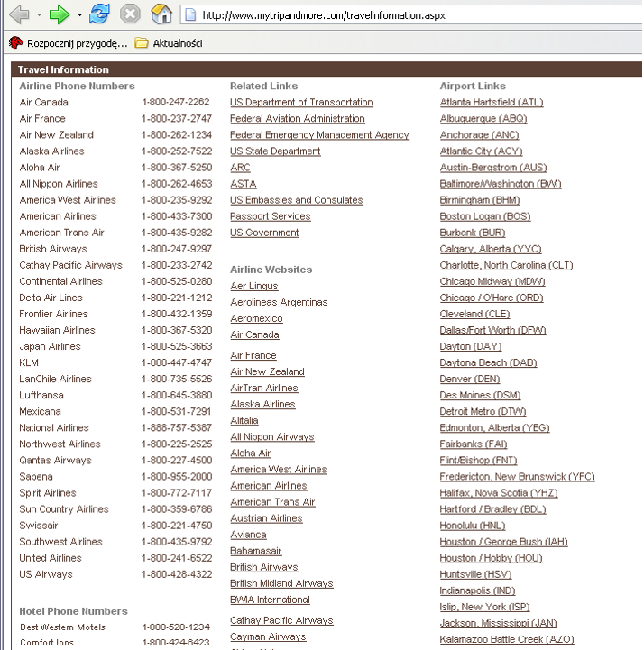Open US Department of Transportation link
The height and width of the screenshot is (650, 644).
[x=301, y=103]
